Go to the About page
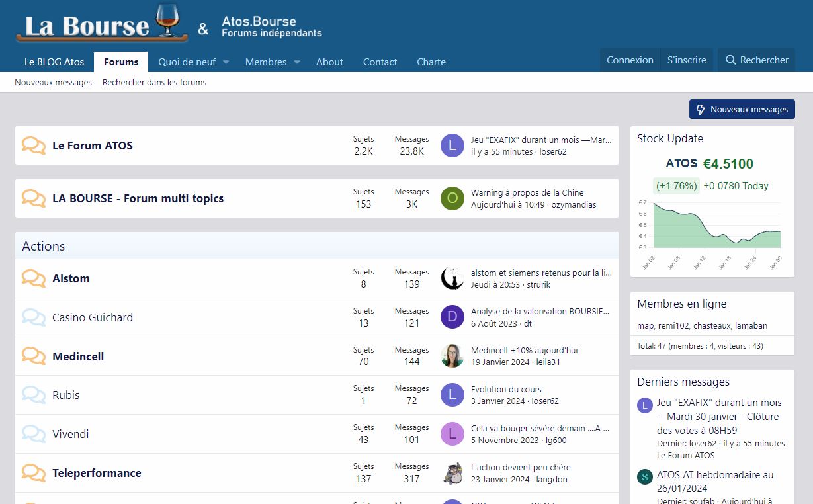Screen dimensions: 813x504 (x=329, y=62)
